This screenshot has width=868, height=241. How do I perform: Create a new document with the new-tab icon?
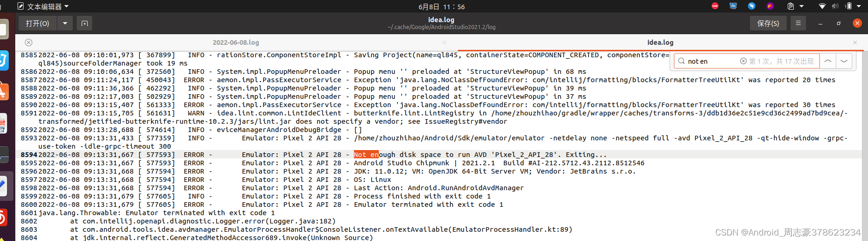coord(84,23)
